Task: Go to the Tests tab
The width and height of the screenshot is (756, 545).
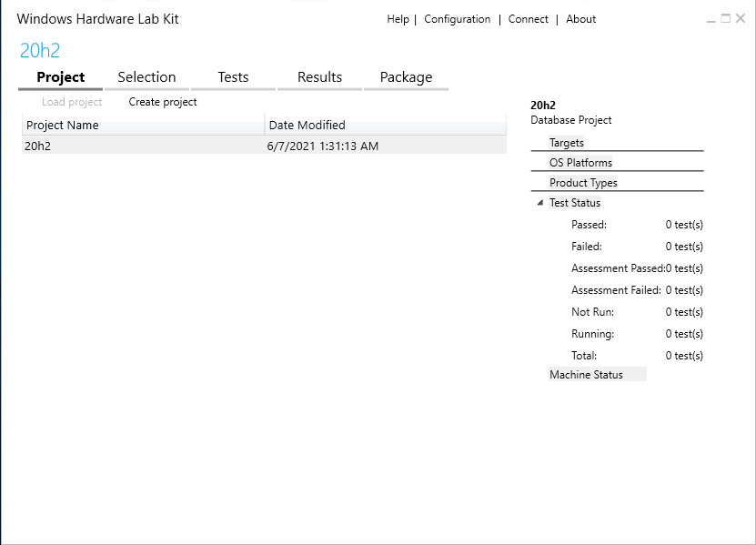Action: pyautogui.click(x=233, y=77)
